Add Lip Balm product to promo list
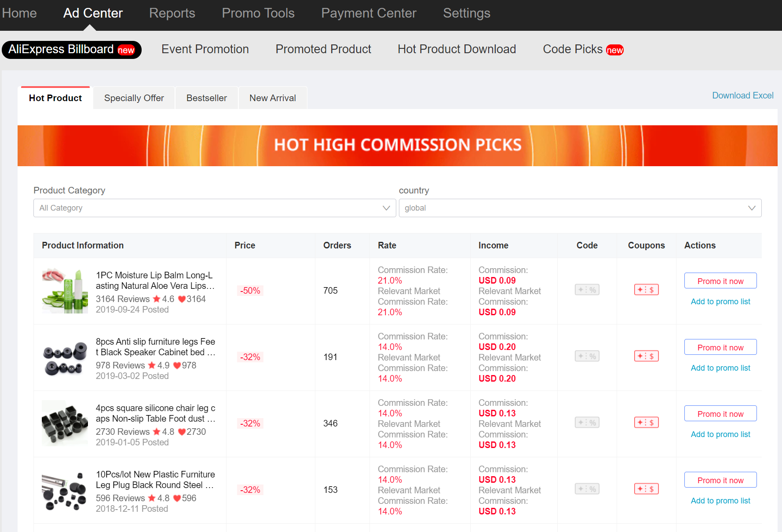This screenshot has height=532, width=782. point(720,302)
